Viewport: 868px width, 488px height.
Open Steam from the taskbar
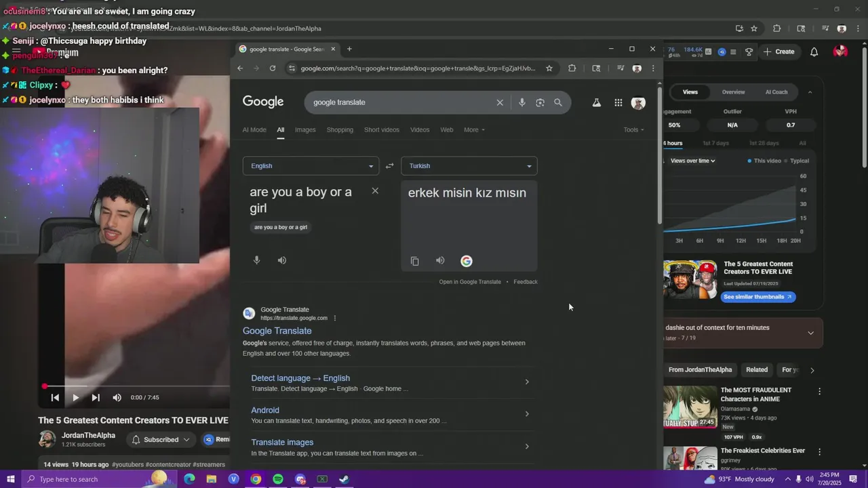point(344,479)
